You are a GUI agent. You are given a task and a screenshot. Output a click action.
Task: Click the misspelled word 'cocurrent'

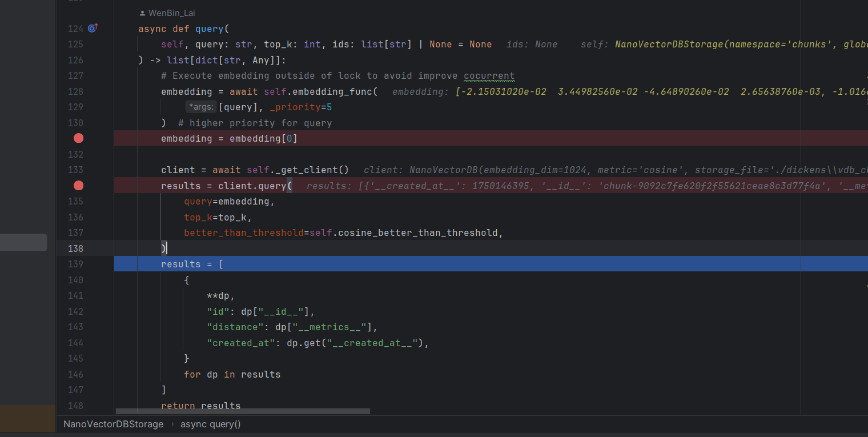tap(489, 76)
